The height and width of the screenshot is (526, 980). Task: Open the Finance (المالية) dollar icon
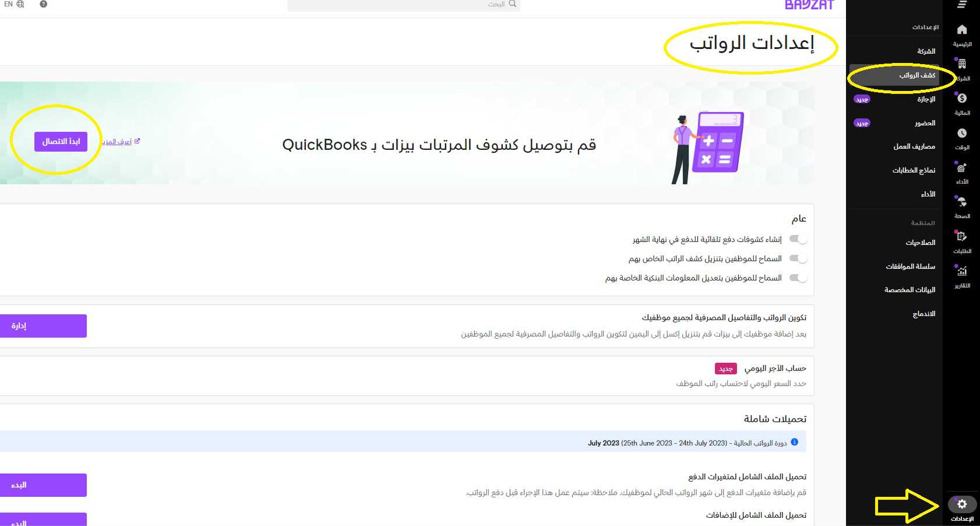[962, 99]
